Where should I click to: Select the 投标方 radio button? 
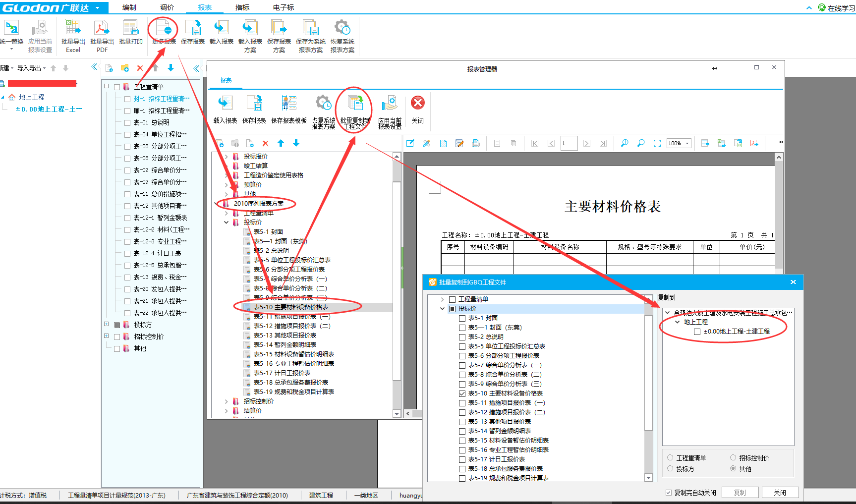pyautogui.click(x=670, y=469)
